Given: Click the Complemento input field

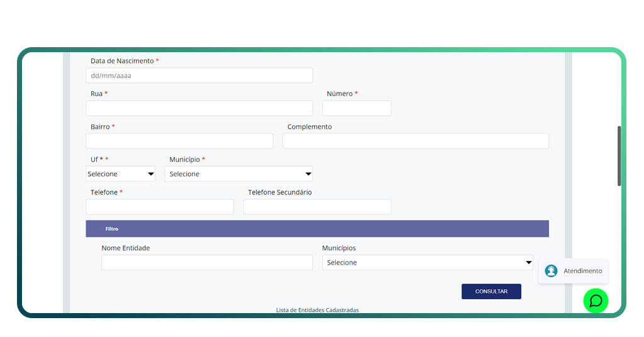Looking at the screenshot, I should point(415,141).
